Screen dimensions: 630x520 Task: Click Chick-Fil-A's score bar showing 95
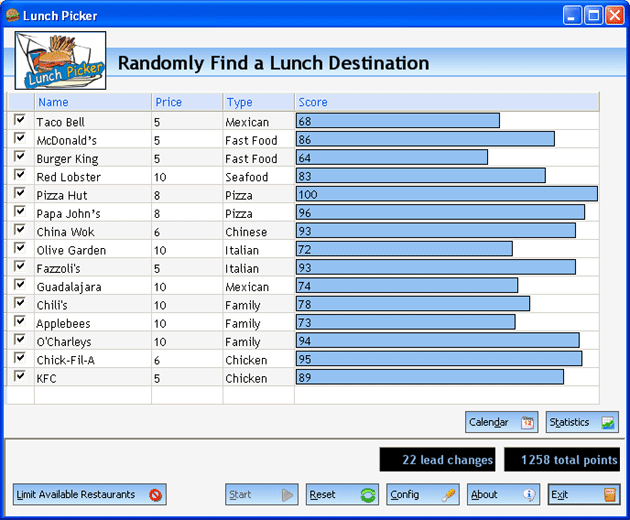click(x=439, y=358)
